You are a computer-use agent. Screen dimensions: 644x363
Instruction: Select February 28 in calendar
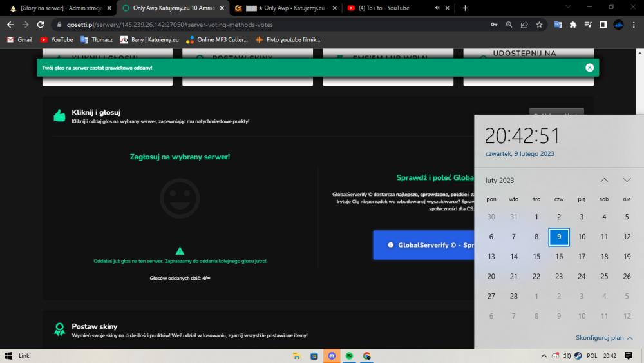(514, 297)
